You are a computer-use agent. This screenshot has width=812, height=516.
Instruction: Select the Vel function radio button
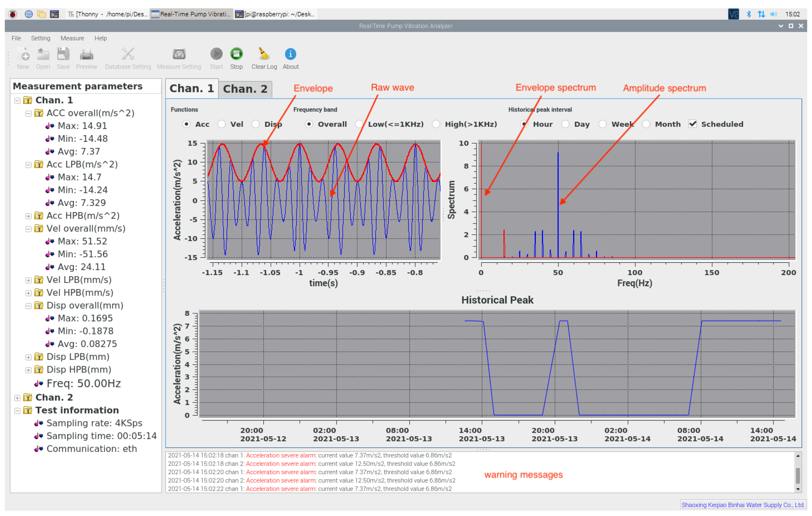(222, 124)
